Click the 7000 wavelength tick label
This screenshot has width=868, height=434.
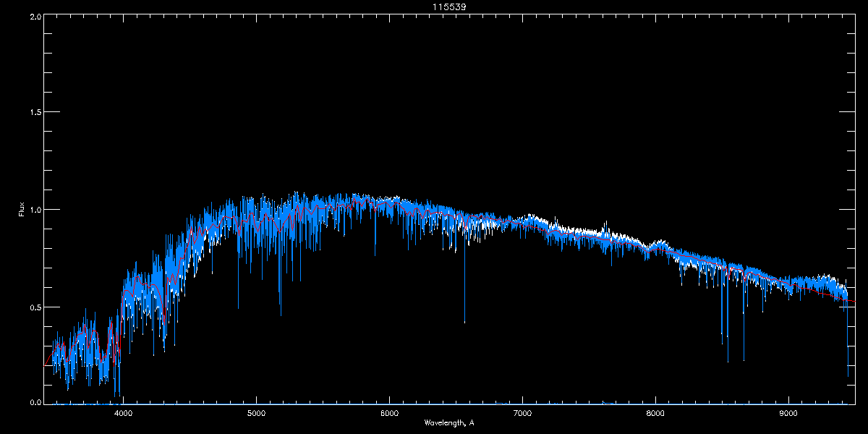[522, 413]
